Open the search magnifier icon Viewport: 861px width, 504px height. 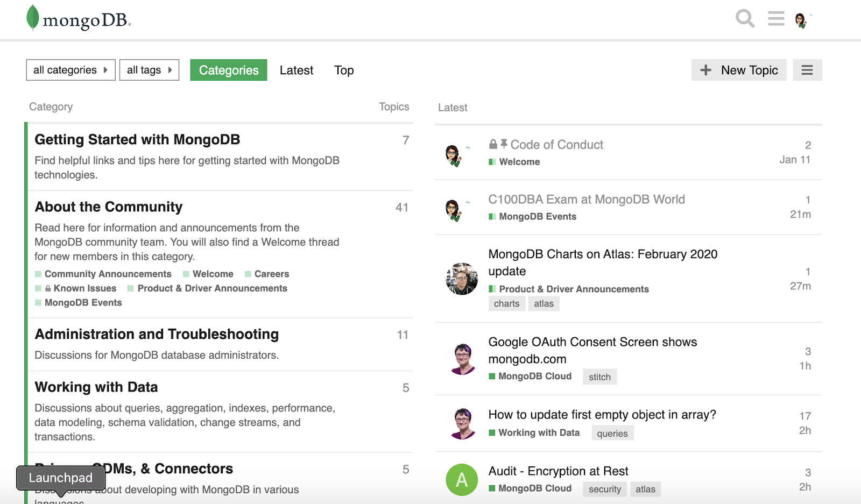(x=745, y=19)
